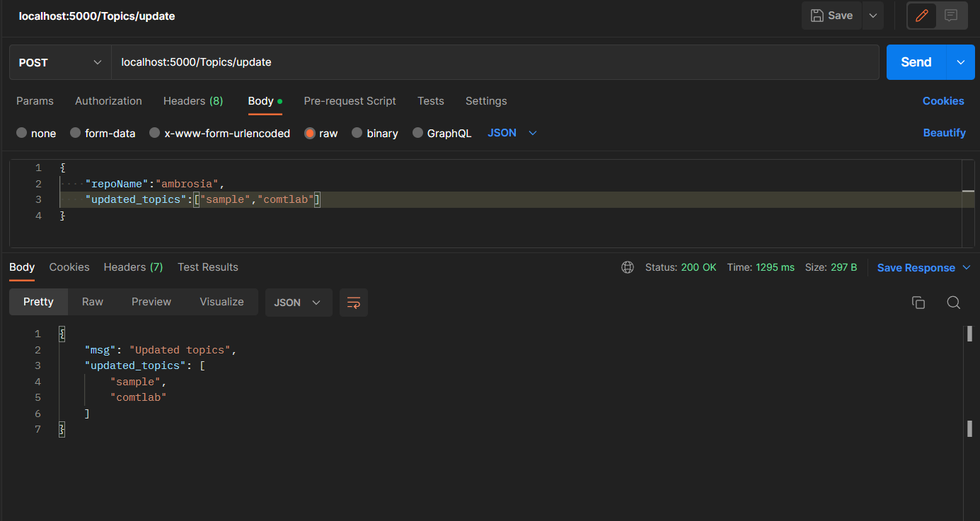Open response JSON format dropdown

[298, 303]
